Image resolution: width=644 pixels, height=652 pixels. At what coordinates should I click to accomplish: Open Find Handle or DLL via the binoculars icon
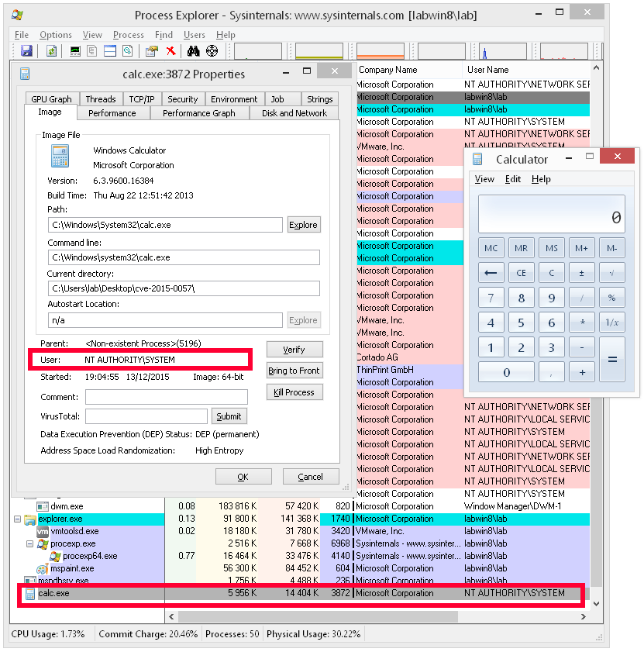coord(192,51)
